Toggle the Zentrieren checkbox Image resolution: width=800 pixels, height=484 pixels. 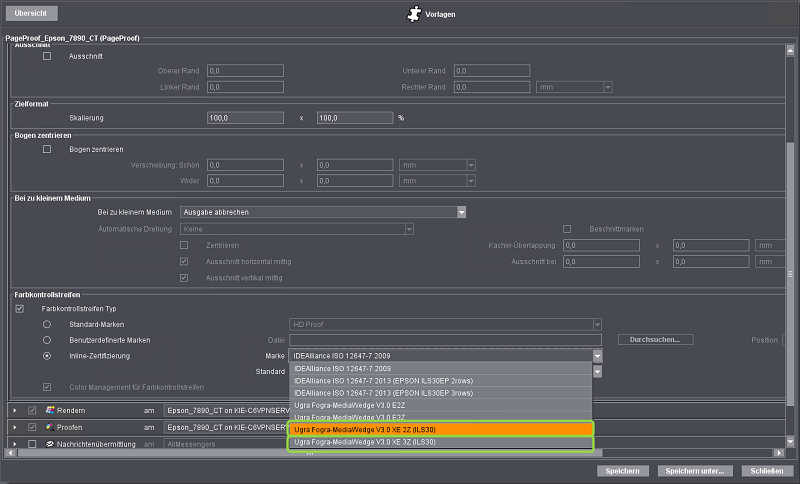click(184, 245)
